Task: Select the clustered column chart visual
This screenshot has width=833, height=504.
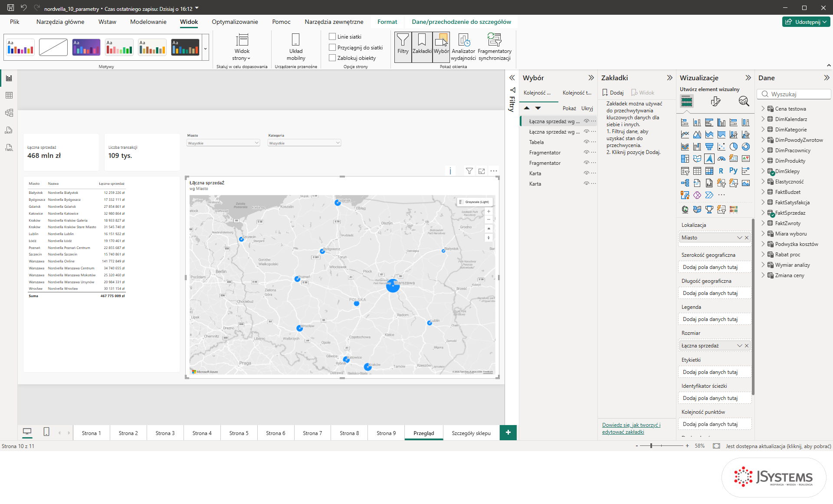Action: click(721, 122)
